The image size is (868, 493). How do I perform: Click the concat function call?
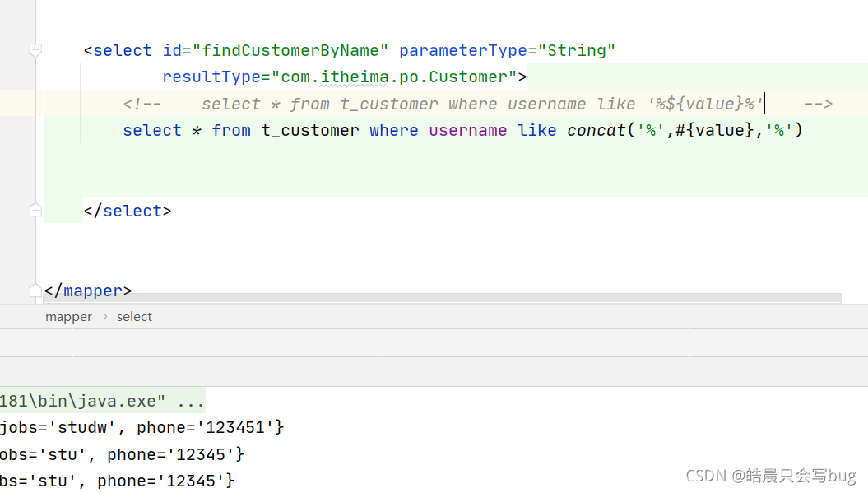(596, 130)
